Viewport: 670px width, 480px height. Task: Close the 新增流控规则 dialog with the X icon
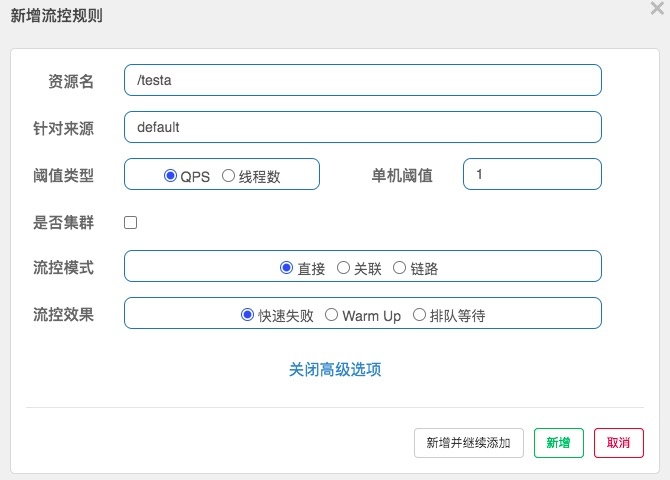(x=657, y=8)
